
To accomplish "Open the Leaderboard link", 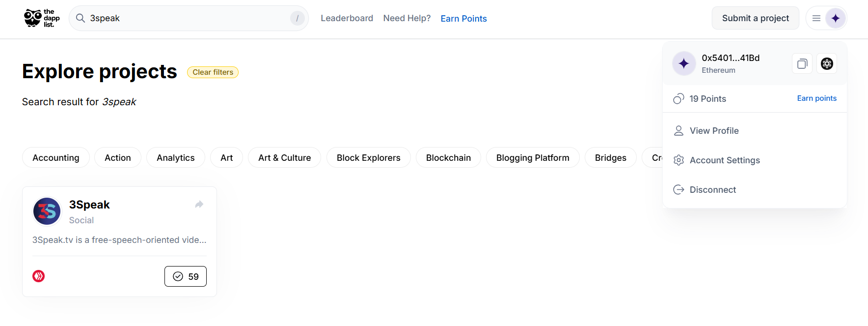I will coord(347,18).
